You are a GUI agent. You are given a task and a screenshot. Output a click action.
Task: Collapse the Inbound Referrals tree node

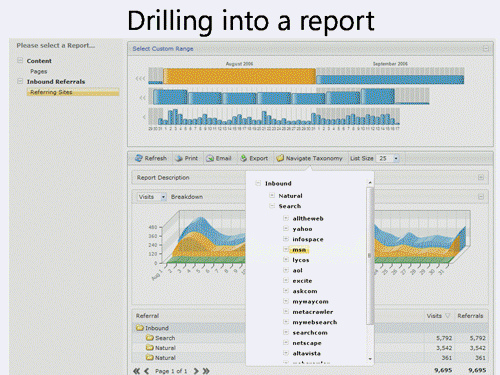click(x=20, y=81)
